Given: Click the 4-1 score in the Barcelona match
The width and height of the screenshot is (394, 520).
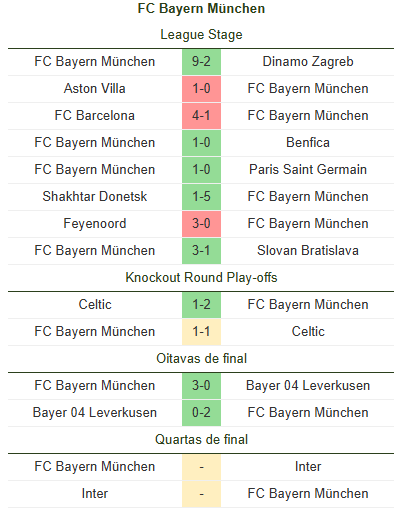Looking at the screenshot, I should (x=201, y=116).
